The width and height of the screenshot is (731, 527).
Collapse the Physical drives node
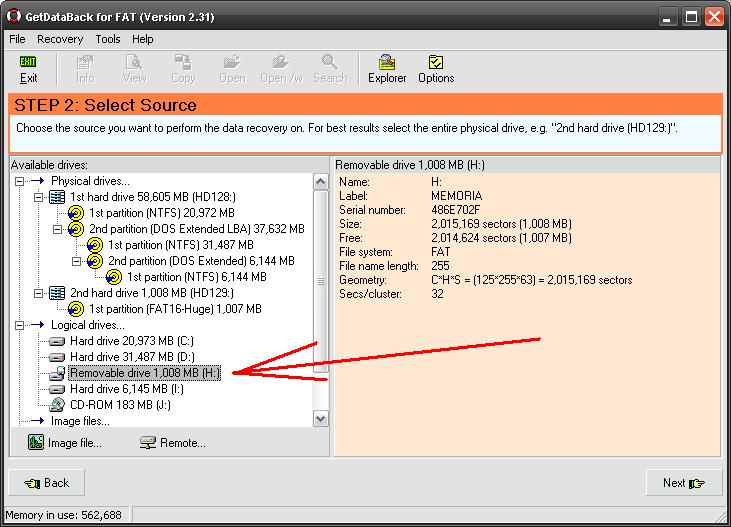coord(20,181)
